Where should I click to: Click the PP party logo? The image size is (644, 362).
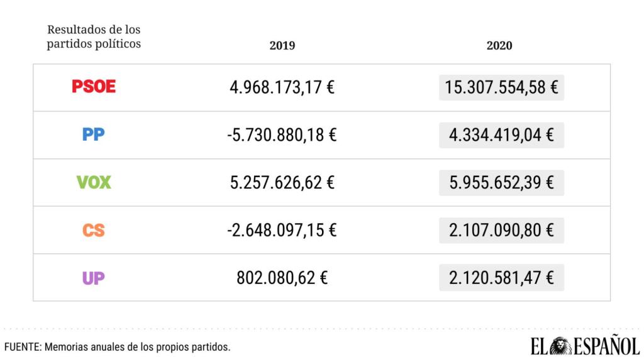(94, 134)
